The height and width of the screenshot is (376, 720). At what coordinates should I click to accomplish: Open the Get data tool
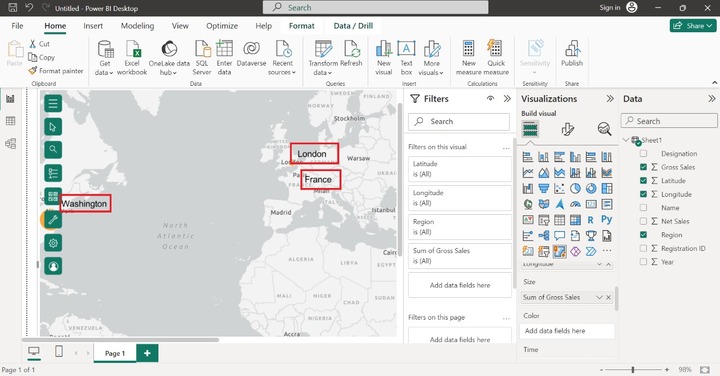point(105,58)
